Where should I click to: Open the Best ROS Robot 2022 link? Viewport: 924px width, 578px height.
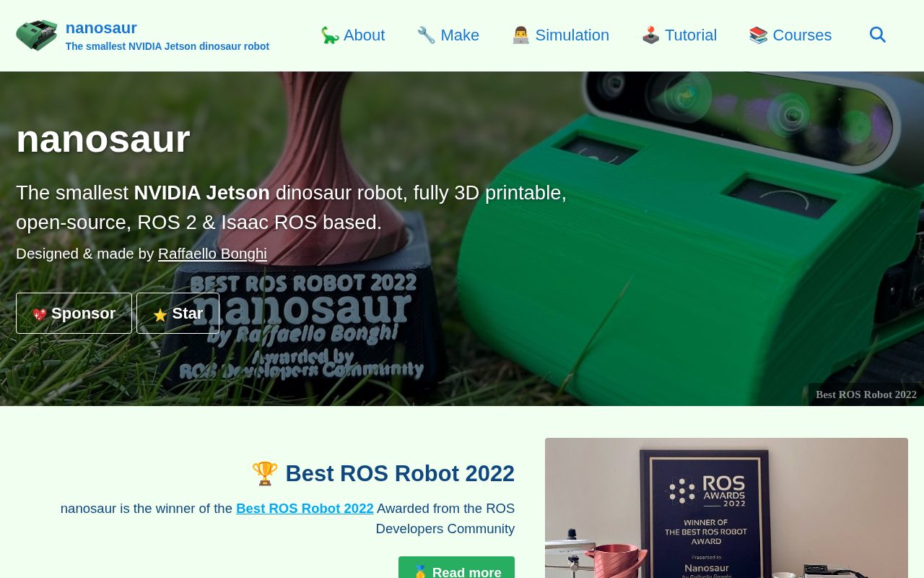305,509
